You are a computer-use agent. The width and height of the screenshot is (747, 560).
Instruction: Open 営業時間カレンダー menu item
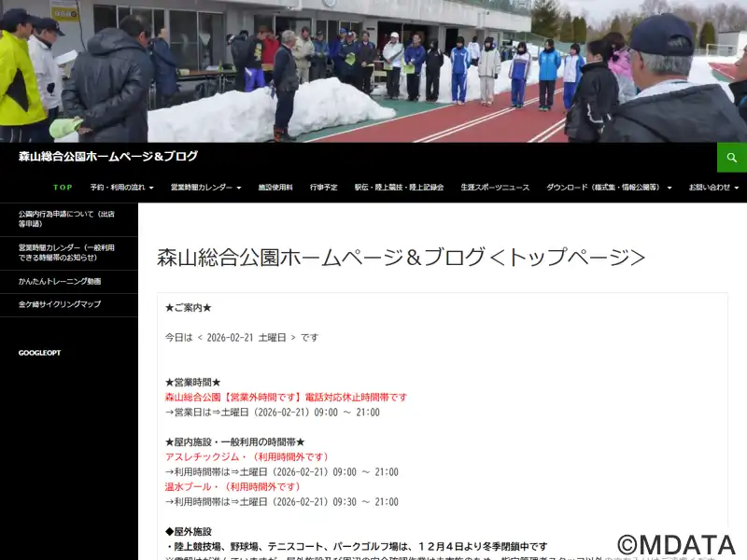(x=202, y=188)
